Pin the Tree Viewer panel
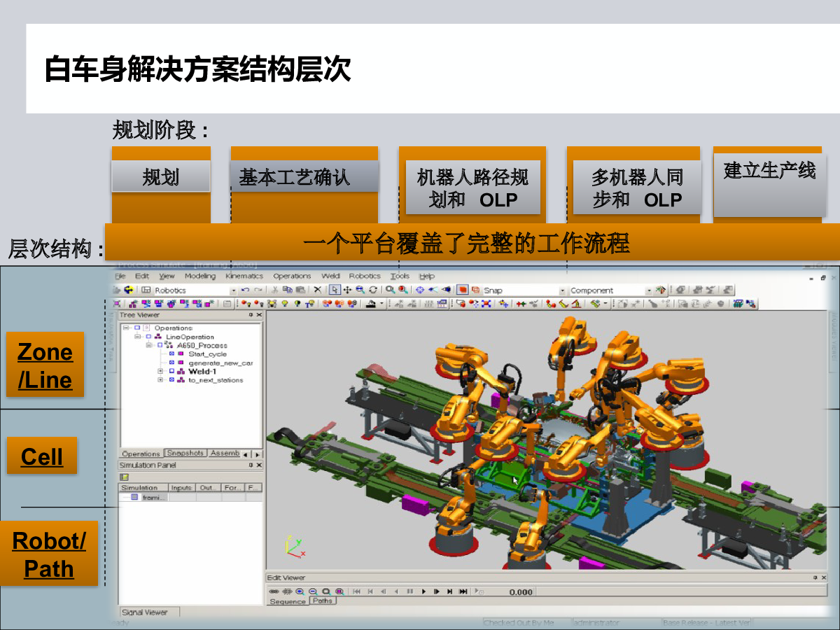 251,315
